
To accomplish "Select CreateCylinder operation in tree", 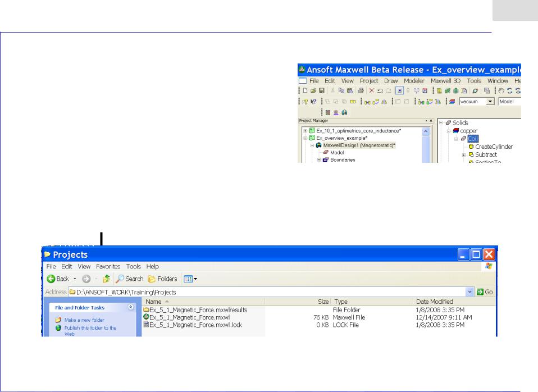I will [494, 147].
